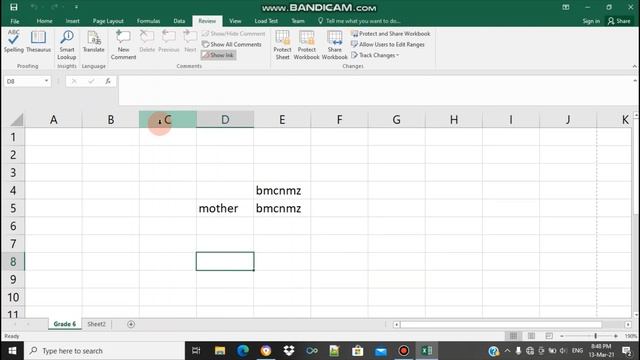Open File Explorer from taskbar
Screen dimensions: 640x360
click(220, 351)
